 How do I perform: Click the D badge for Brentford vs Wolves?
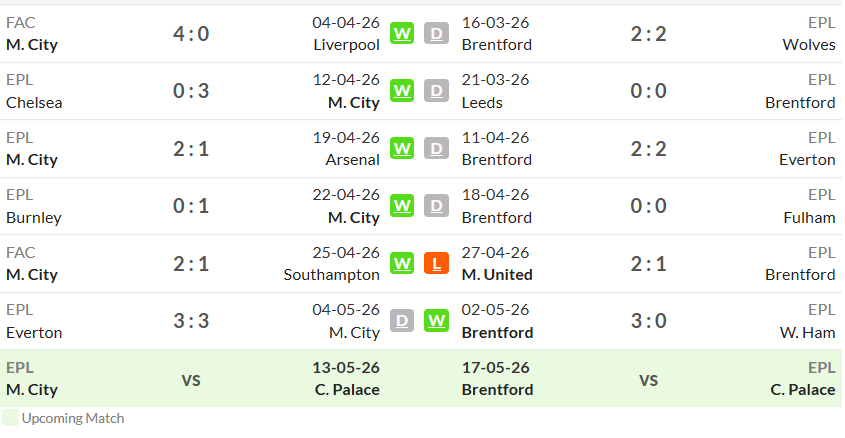point(437,33)
